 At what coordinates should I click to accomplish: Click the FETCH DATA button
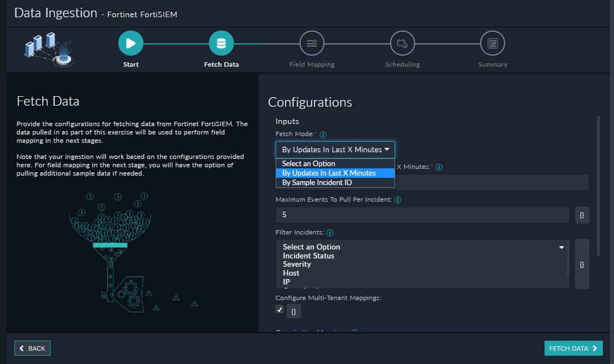pyautogui.click(x=573, y=348)
